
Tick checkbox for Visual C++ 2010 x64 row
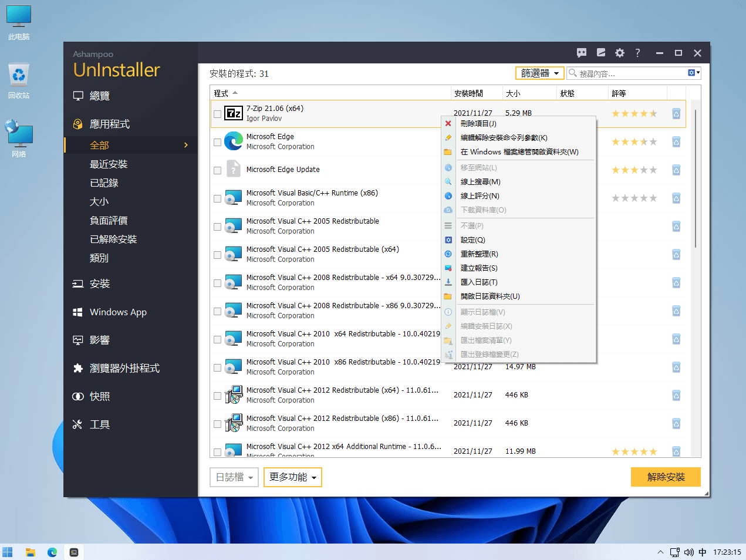217,339
